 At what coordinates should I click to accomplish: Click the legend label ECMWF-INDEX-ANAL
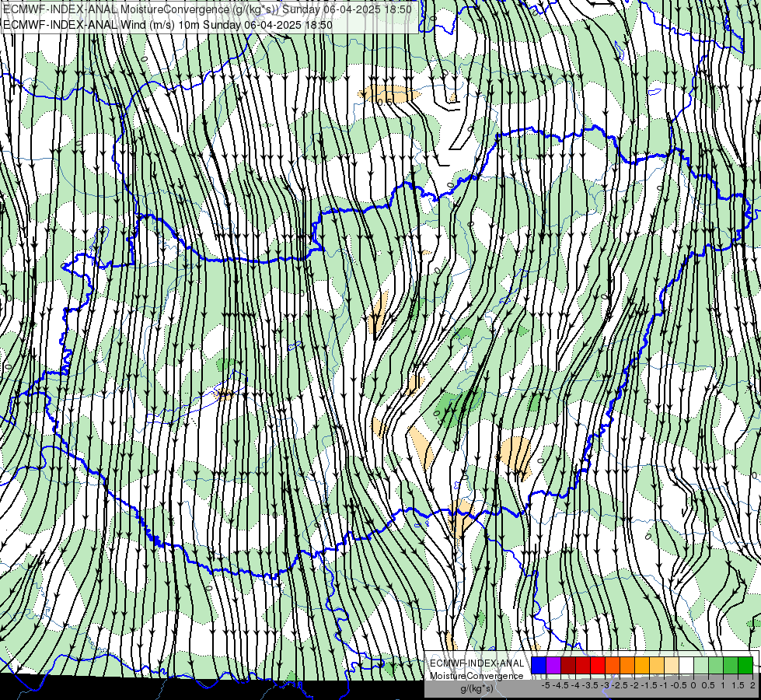(477, 663)
